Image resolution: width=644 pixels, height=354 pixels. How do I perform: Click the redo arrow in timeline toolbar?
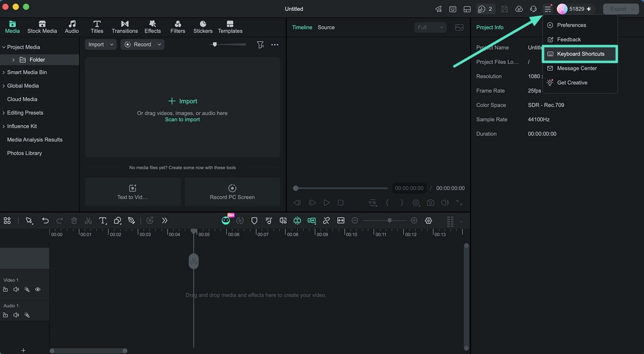[59, 221]
